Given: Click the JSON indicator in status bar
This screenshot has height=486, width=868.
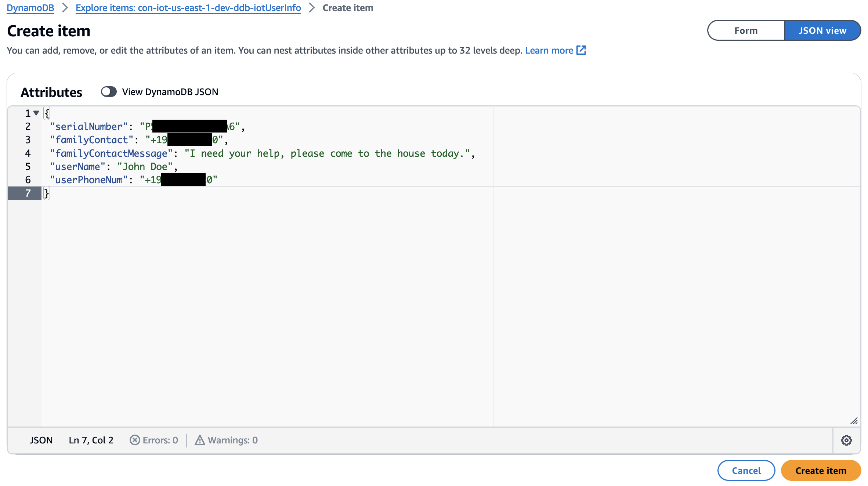Looking at the screenshot, I should point(41,440).
